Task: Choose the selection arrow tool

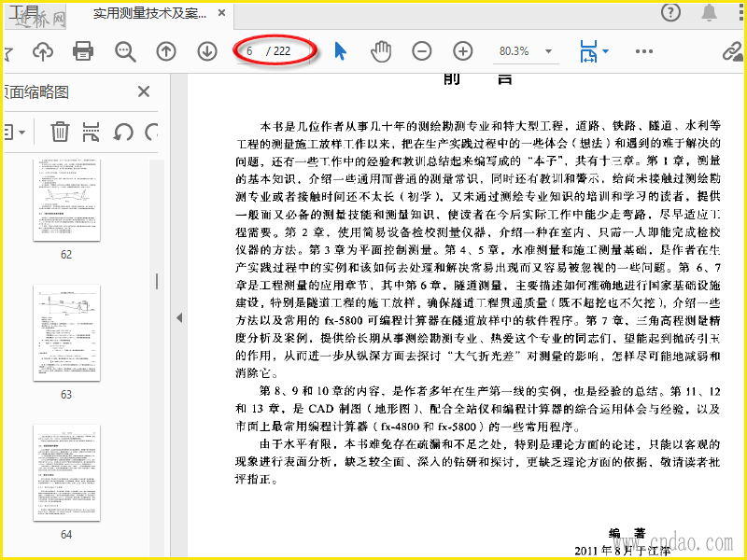Action: coord(340,51)
